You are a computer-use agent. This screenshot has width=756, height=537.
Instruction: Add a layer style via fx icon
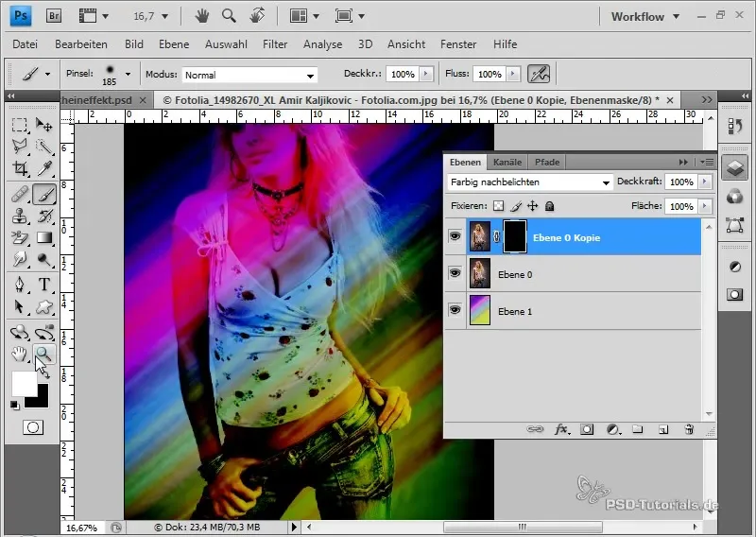pyautogui.click(x=561, y=429)
